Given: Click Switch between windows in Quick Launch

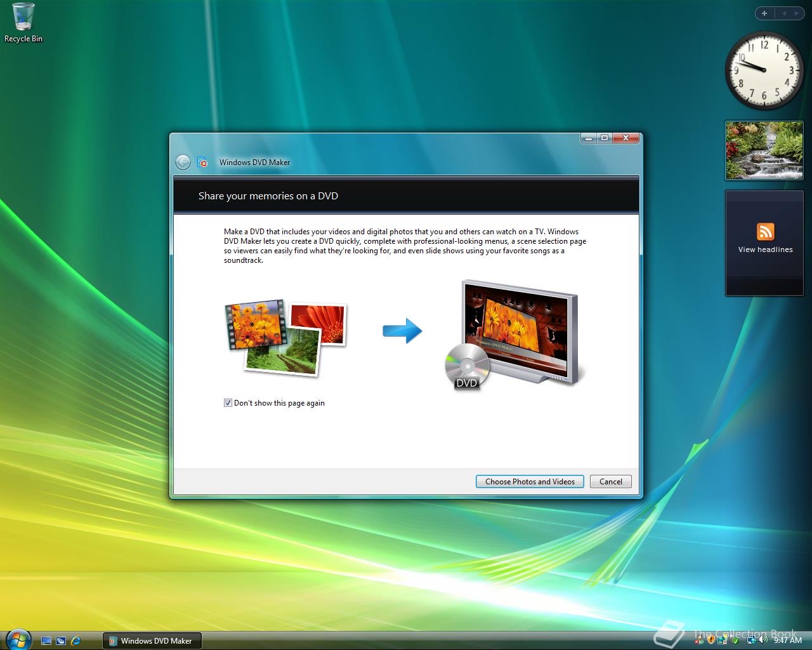Looking at the screenshot, I should click(61, 641).
